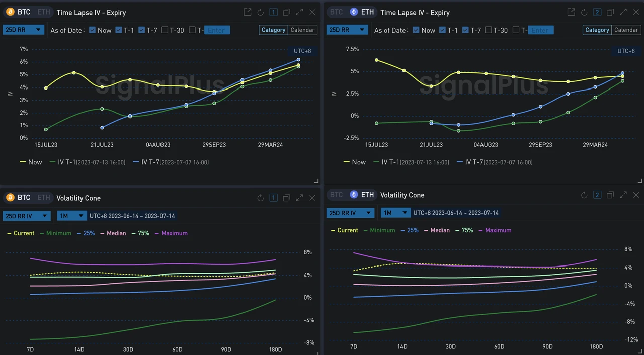Select Category view in ETH Time Lapse
This screenshot has height=355, width=644.
597,30
